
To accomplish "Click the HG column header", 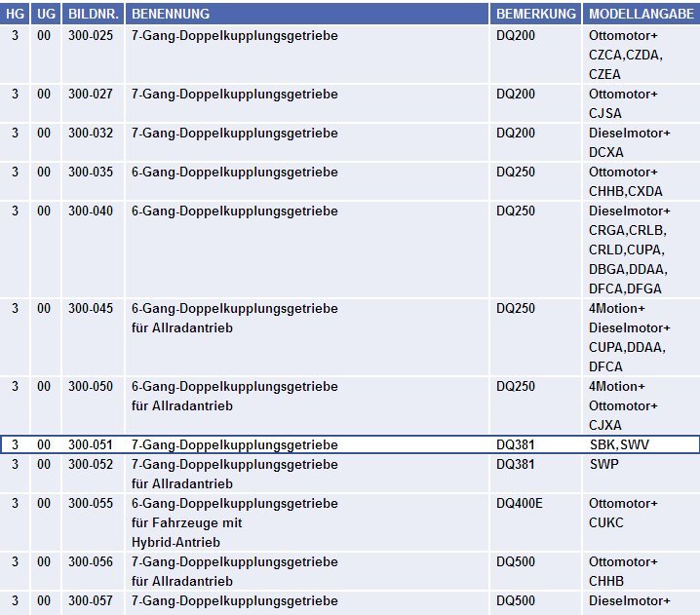I will coord(15,15).
